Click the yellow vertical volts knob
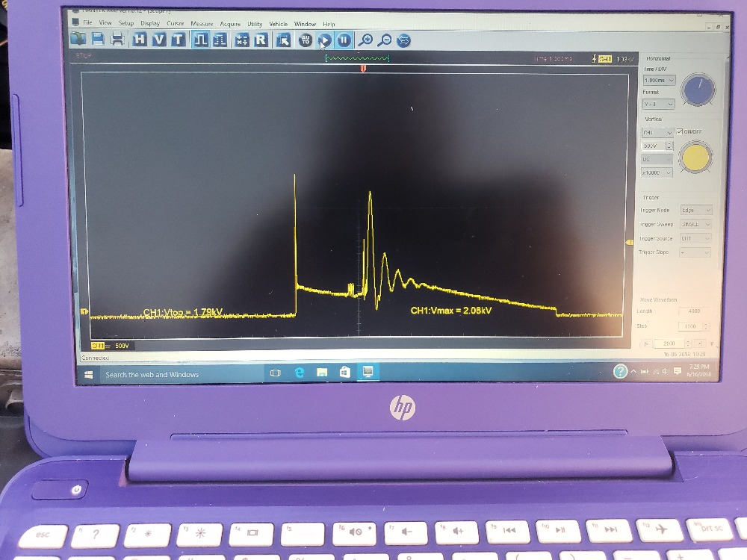 tap(695, 158)
